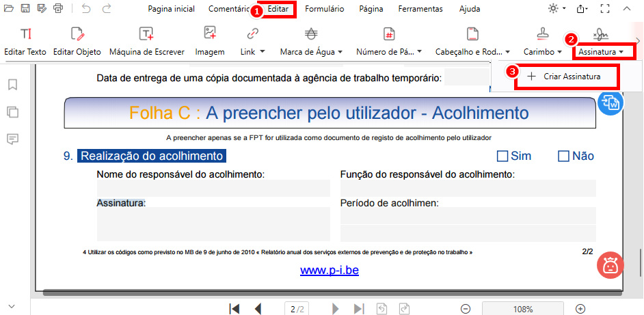Click the Cabeçalho e Rodapé icon
This screenshot has width=644, height=315.
472,34
